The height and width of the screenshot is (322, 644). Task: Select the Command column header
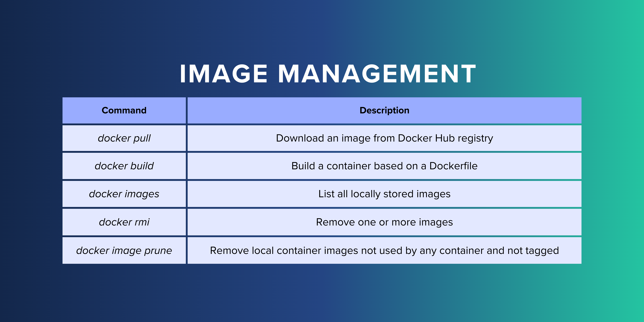124,110
